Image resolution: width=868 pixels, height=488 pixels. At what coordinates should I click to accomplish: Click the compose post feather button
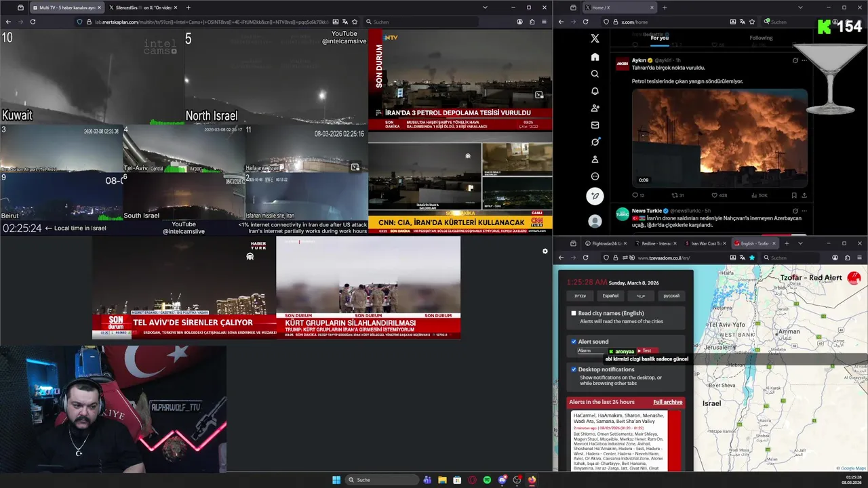pos(595,197)
